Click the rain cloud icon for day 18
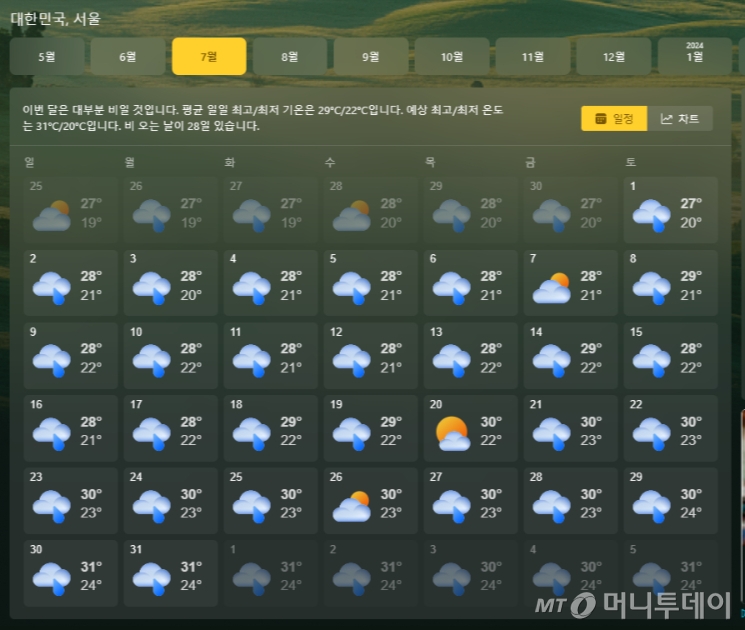This screenshot has width=745, height=630. pos(252,433)
